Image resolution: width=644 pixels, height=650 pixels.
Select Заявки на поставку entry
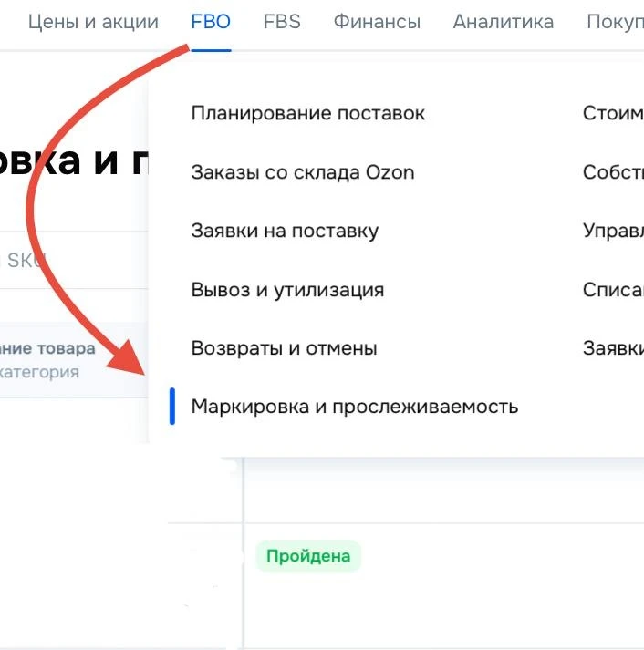285,231
